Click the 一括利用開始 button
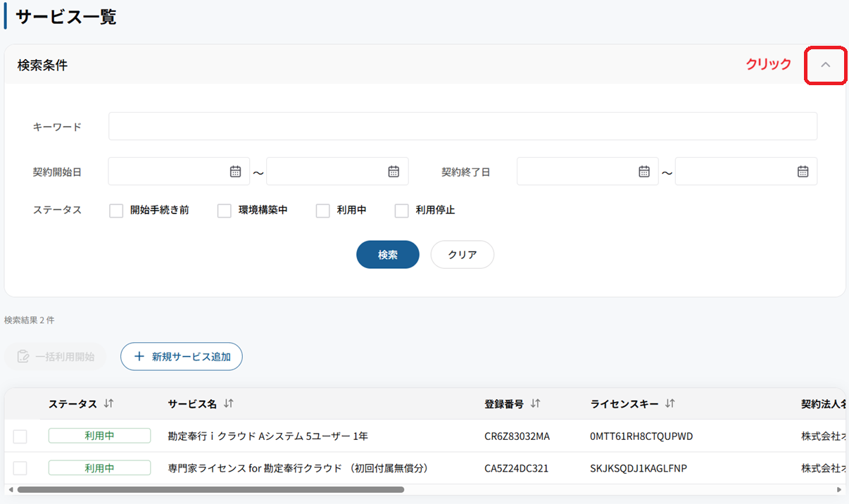The image size is (849, 504). point(56,356)
